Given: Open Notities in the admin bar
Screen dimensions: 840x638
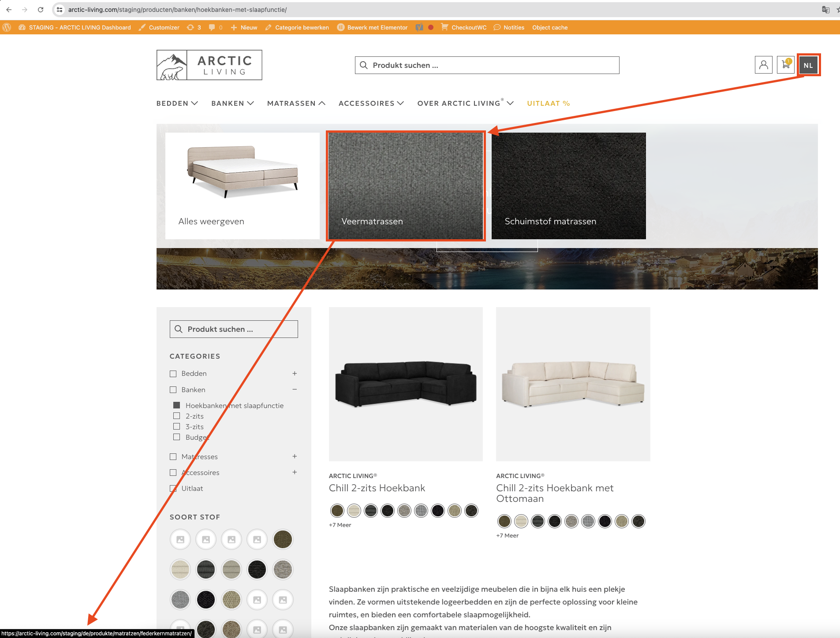Looking at the screenshot, I should pyautogui.click(x=509, y=27).
